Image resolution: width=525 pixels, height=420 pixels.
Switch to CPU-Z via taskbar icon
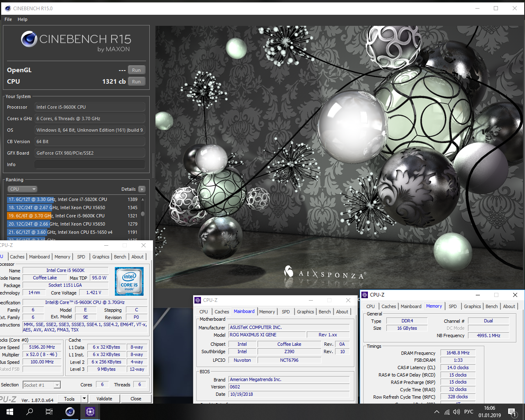click(x=90, y=412)
